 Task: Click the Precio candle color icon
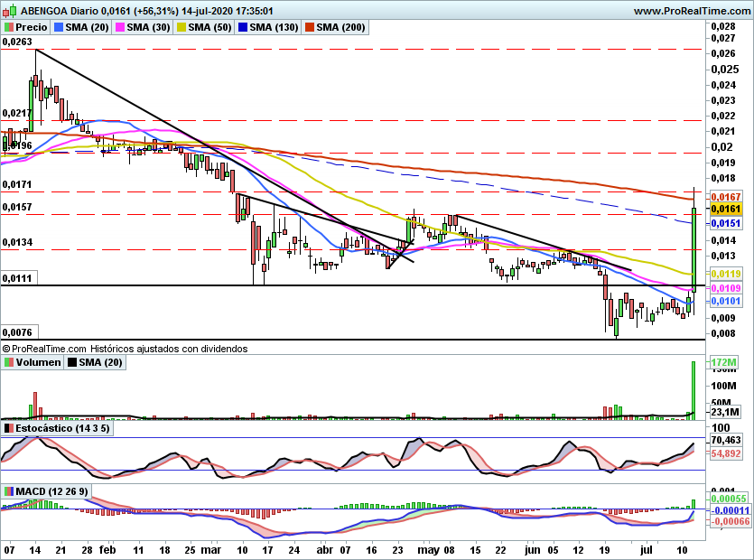pyautogui.click(x=9, y=27)
